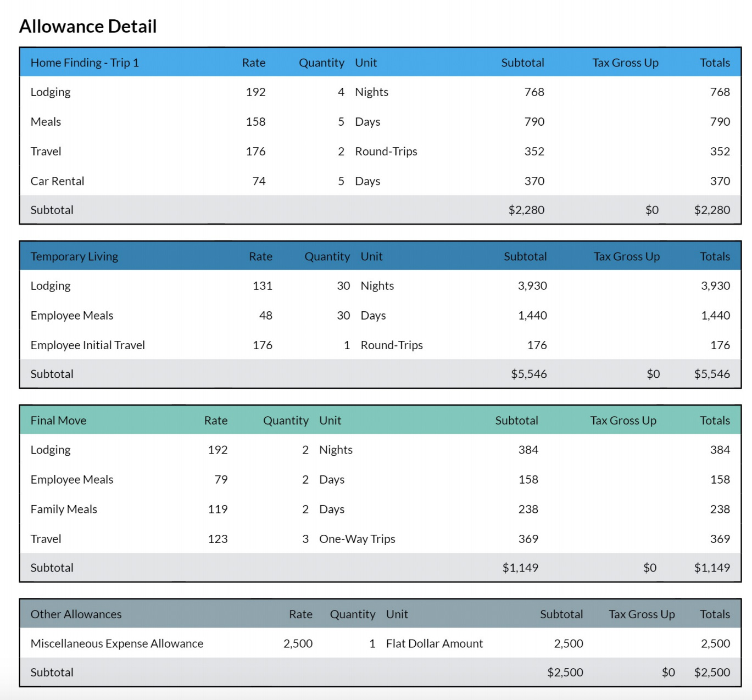Select the Subtotal header in Temporary Living
752x700 pixels.
click(x=525, y=256)
